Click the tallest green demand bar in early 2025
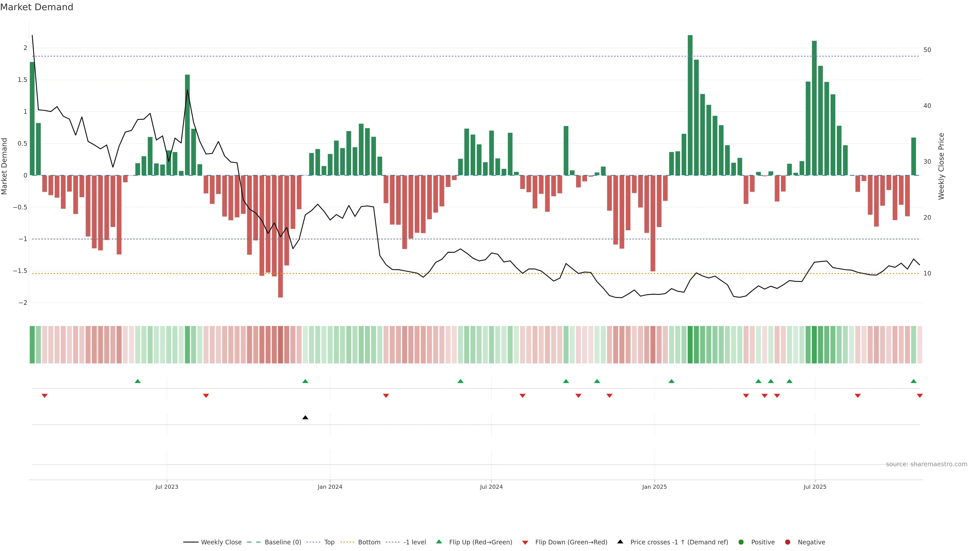The image size is (980, 551). pos(690,105)
